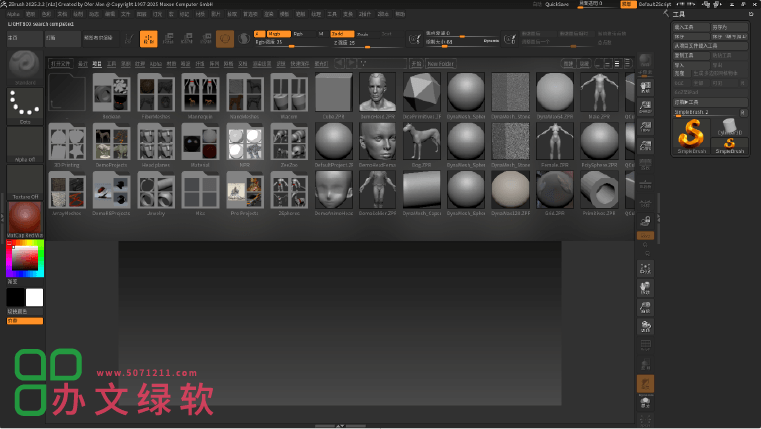Click the Solo icon on right shelf
The width and height of the screenshot is (761, 429).
(645, 403)
